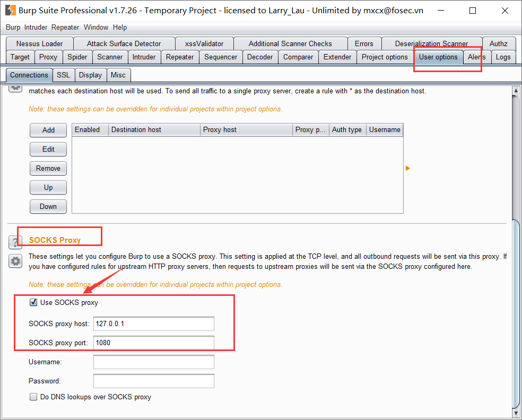Screen dimensions: 522x420
Task: Open the Proxy tool tab
Action: tap(48, 57)
